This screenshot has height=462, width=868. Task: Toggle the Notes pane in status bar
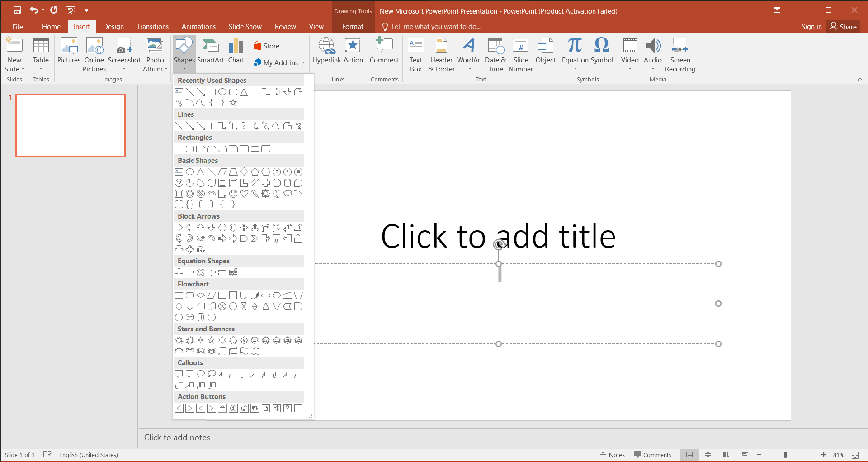point(613,455)
